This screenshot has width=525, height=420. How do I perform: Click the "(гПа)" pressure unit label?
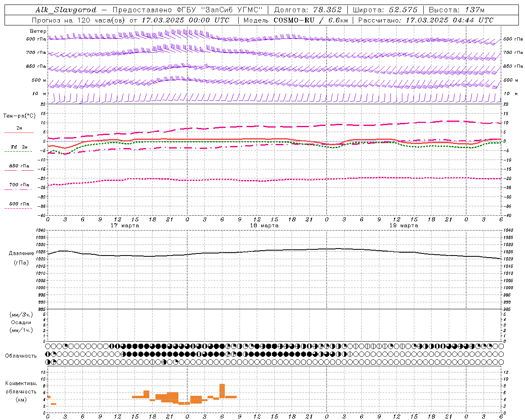pos(21,263)
